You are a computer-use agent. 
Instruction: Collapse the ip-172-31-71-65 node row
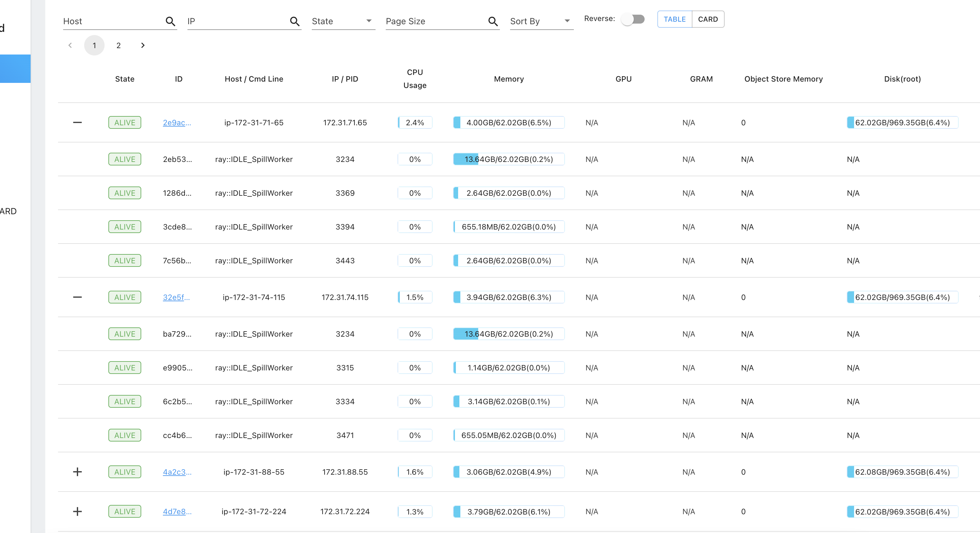77,122
